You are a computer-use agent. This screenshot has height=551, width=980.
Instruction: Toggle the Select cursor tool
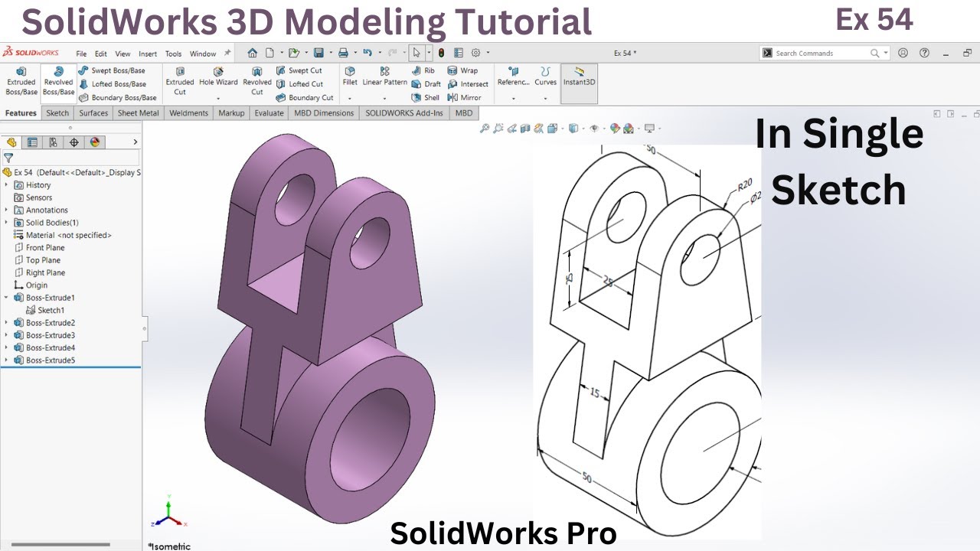click(x=416, y=53)
